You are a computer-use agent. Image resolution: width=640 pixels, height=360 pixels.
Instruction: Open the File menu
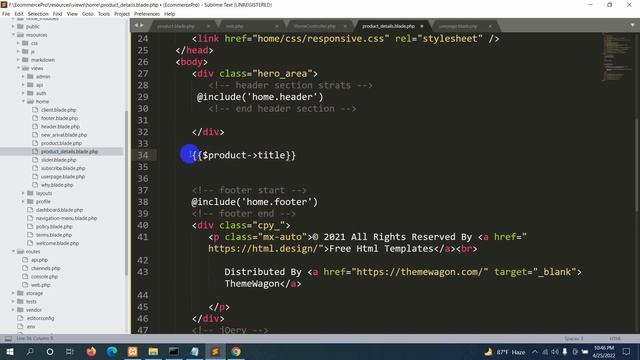tap(6, 13)
